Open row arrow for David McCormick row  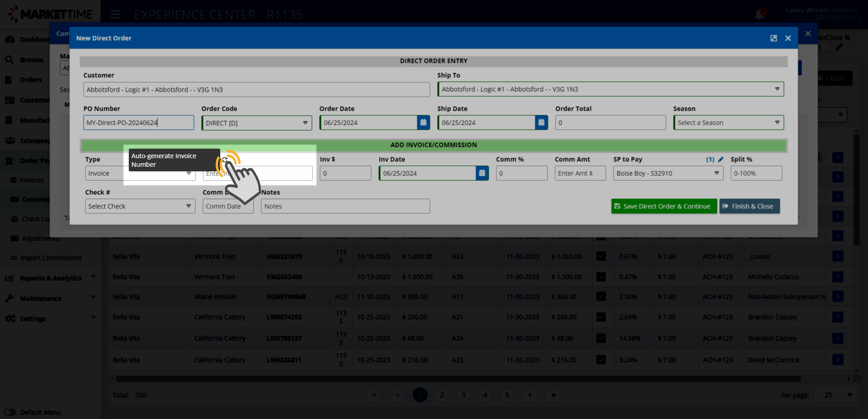838,360
